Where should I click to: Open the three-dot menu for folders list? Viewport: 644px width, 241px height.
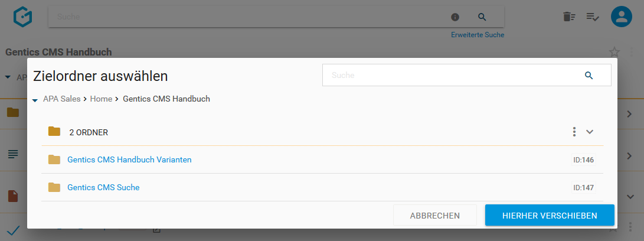coord(574,132)
